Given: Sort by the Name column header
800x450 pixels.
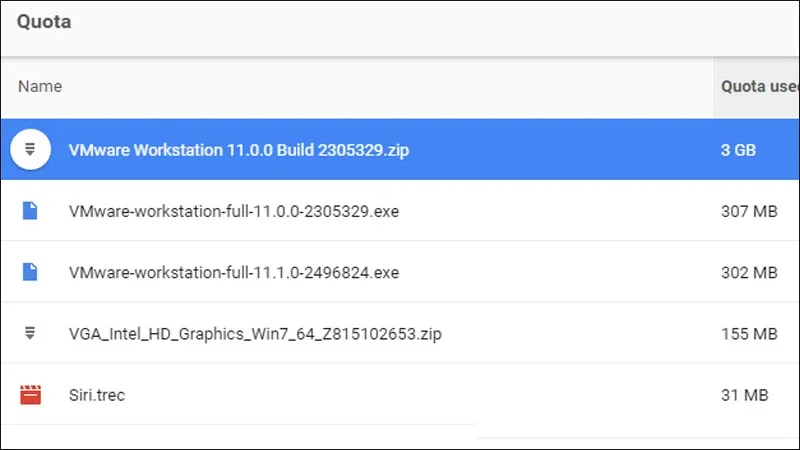Looking at the screenshot, I should click(40, 86).
